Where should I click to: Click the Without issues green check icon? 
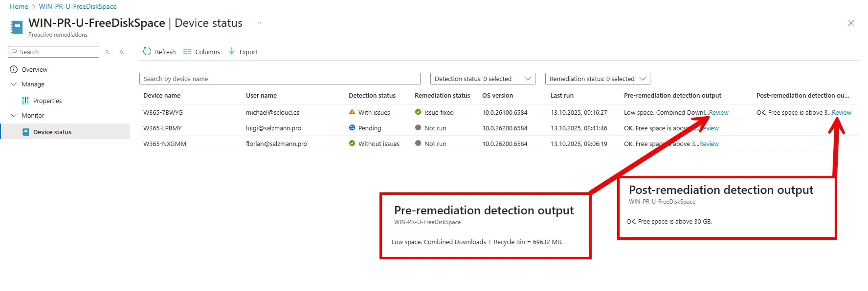point(352,143)
